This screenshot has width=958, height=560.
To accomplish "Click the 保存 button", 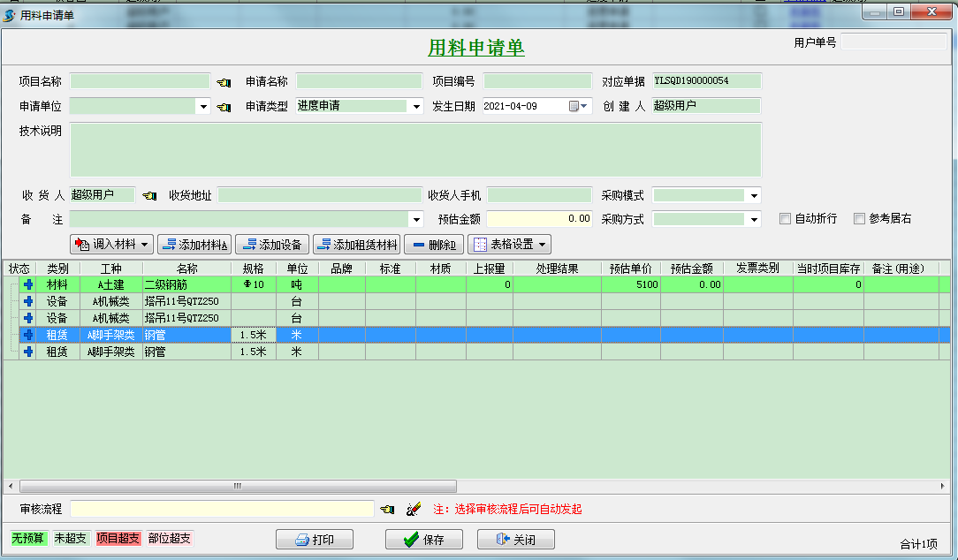I will [x=422, y=540].
